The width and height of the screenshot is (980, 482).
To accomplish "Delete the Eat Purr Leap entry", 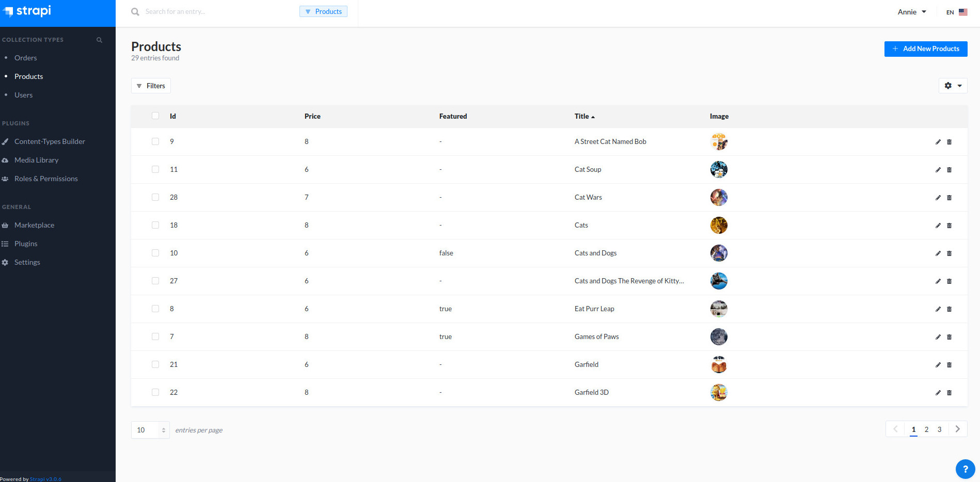I will [949, 309].
